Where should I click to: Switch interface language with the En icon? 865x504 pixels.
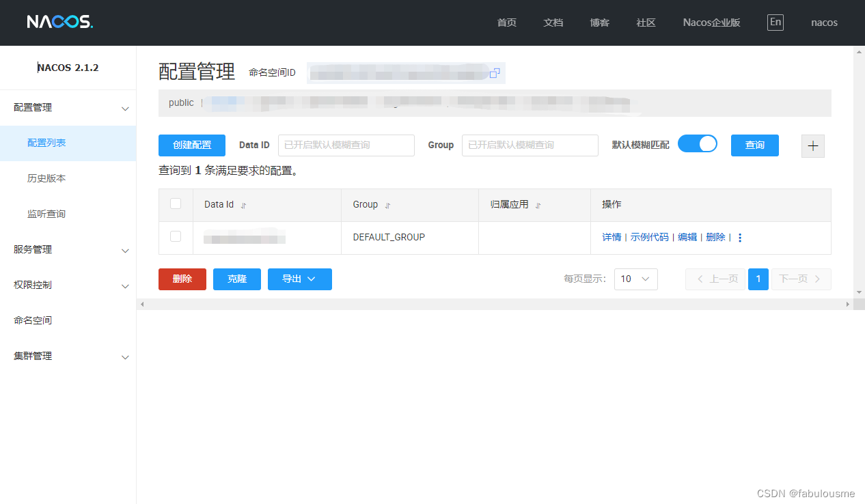pos(775,21)
